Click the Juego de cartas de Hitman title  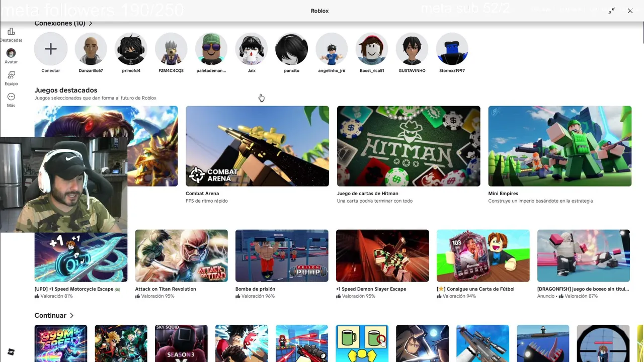(367, 194)
